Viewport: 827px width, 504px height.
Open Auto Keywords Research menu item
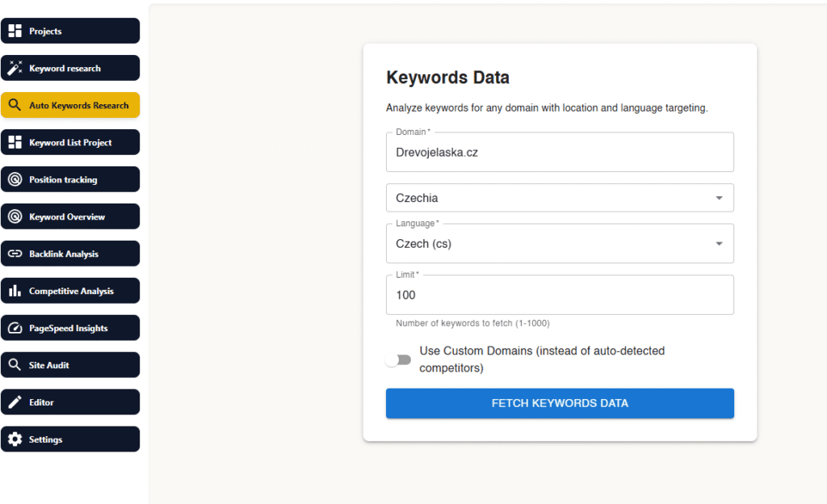click(x=78, y=106)
